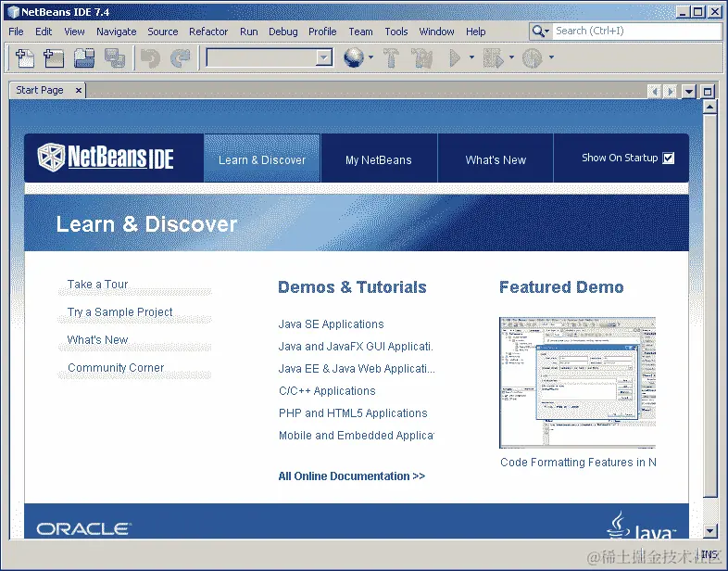
Task: Click the Run Project play icon
Action: (x=455, y=58)
